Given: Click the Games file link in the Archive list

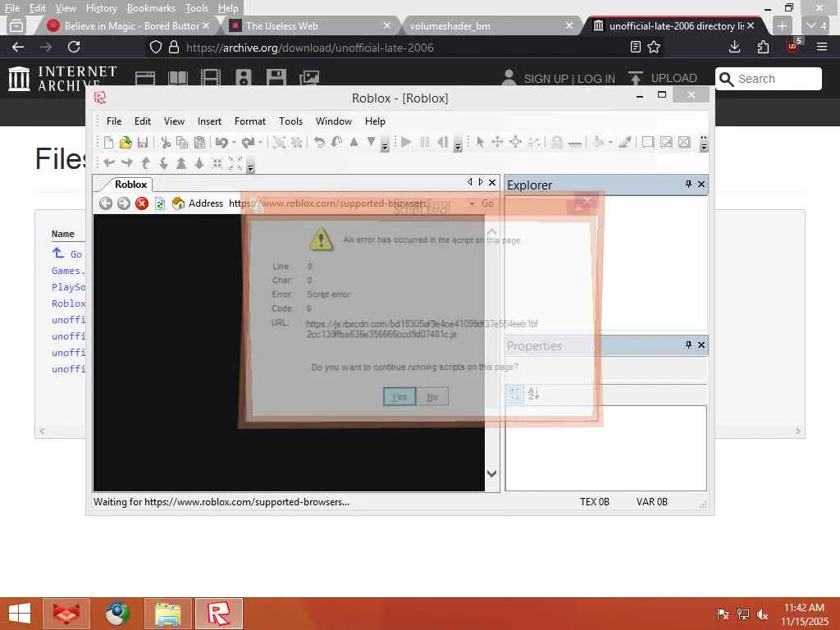Looking at the screenshot, I should (x=68, y=271).
